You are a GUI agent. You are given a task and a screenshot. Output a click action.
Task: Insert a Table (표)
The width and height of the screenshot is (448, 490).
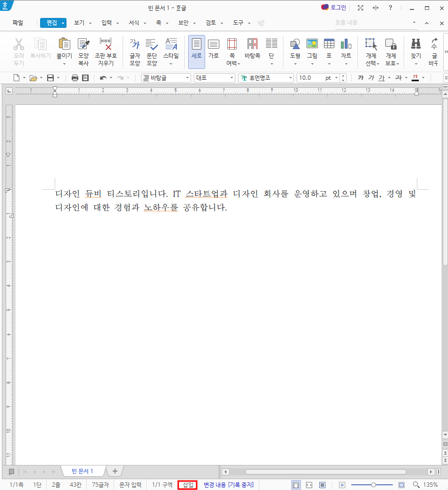pyautogui.click(x=329, y=44)
